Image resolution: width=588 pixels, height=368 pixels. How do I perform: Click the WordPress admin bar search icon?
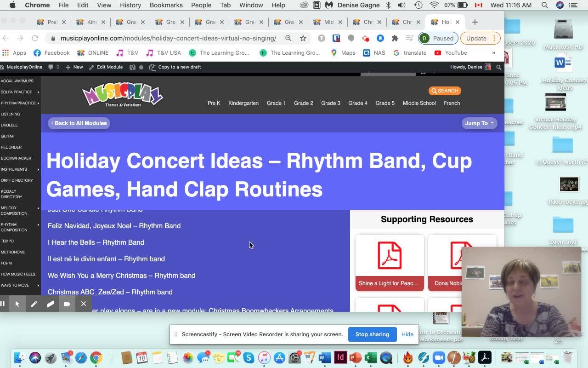(x=498, y=67)
